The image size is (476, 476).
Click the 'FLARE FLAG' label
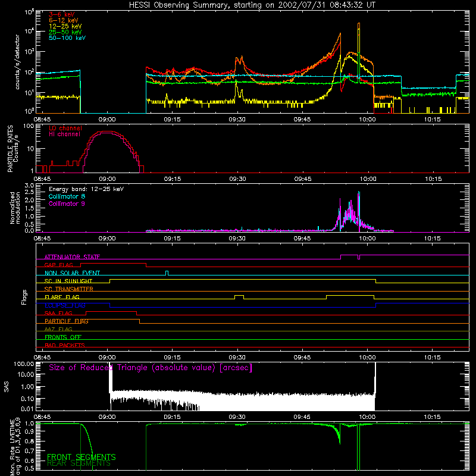62,297
